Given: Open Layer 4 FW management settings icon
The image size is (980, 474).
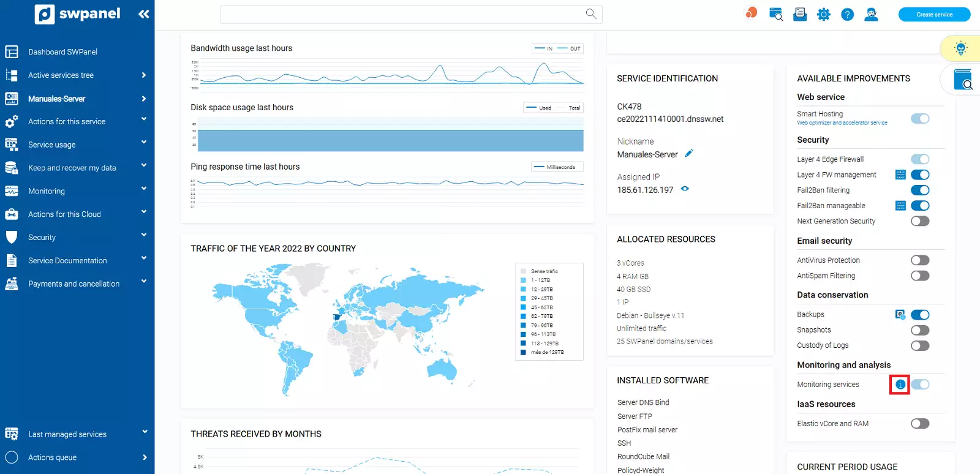Looking at the screenshot, I should (900, 175).
